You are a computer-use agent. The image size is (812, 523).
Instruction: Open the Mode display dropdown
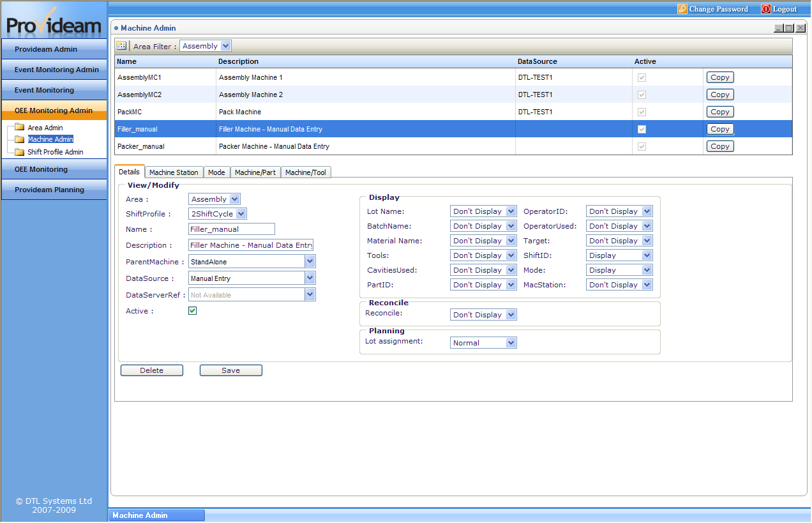(x=619, y=270)
